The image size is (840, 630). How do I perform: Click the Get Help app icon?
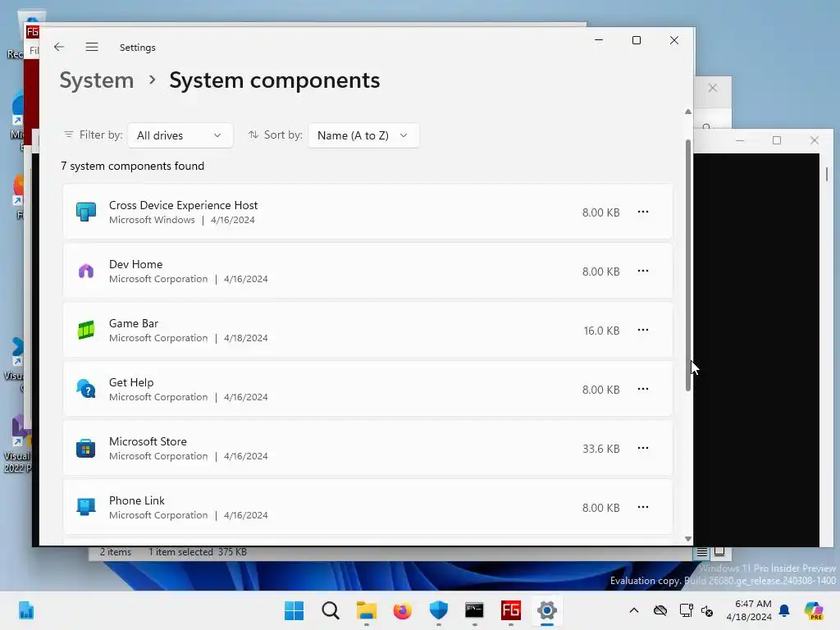pos(85,389)
